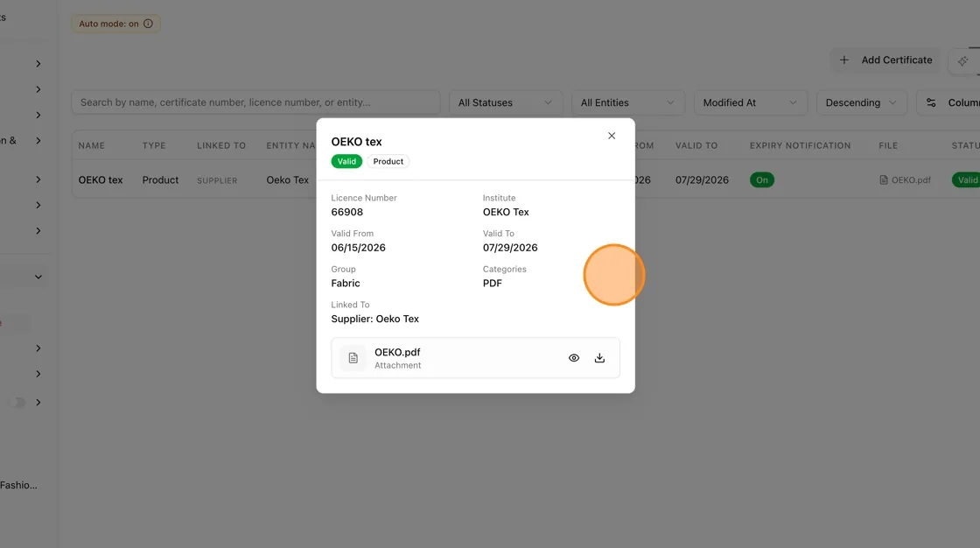Click the NAME column header
Image resolution: width=980 pixels, height=548 pixels.
coord(92,146)
